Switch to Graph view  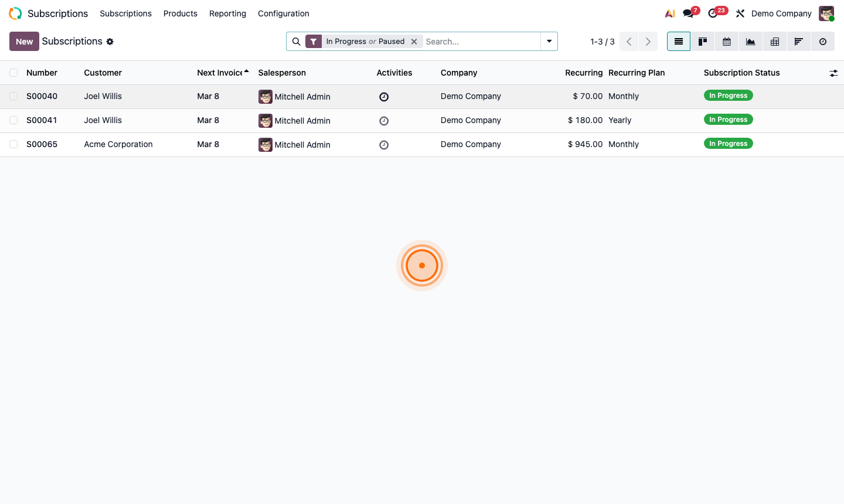751,42
